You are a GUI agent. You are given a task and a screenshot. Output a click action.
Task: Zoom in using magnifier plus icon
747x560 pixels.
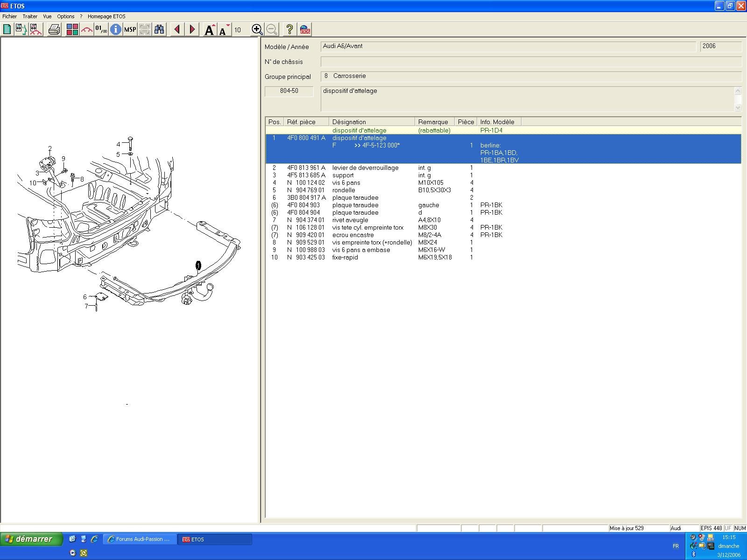[x=257, y=30]
